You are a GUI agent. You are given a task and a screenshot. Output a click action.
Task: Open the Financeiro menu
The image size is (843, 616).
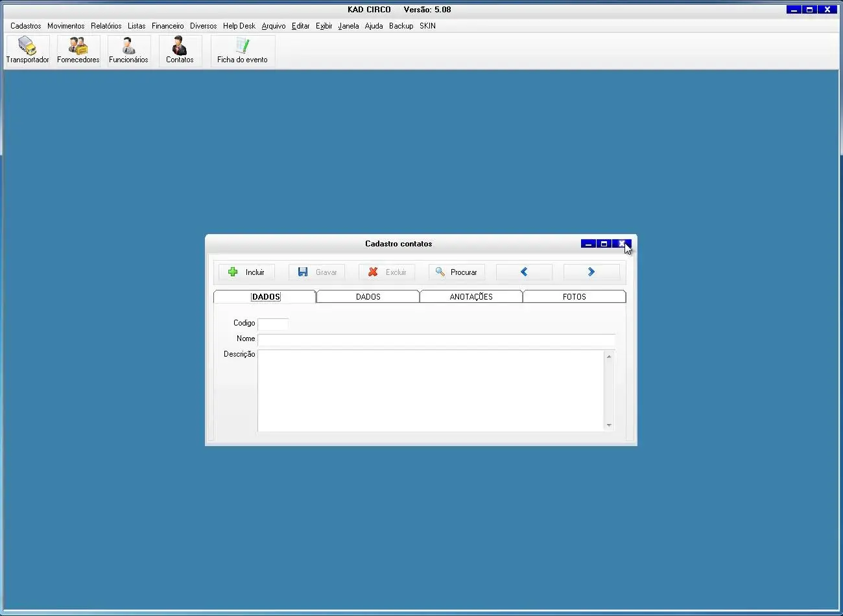[168, 26]
